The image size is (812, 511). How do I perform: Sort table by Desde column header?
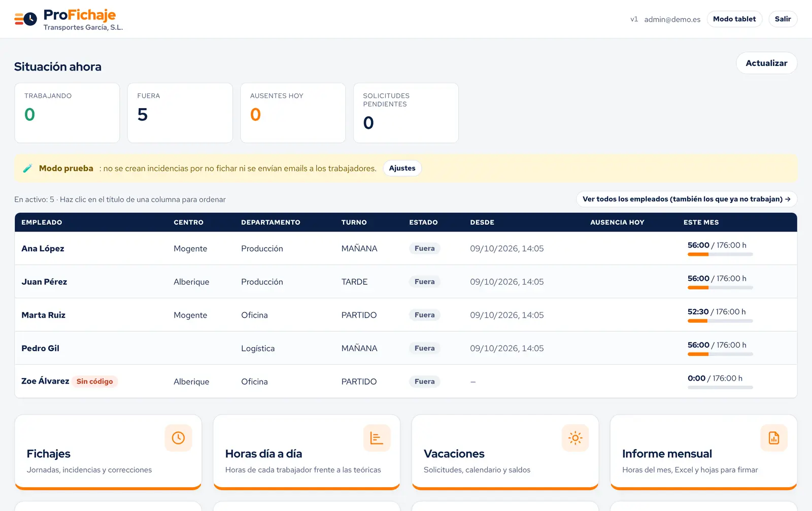(x=482, y=222)
